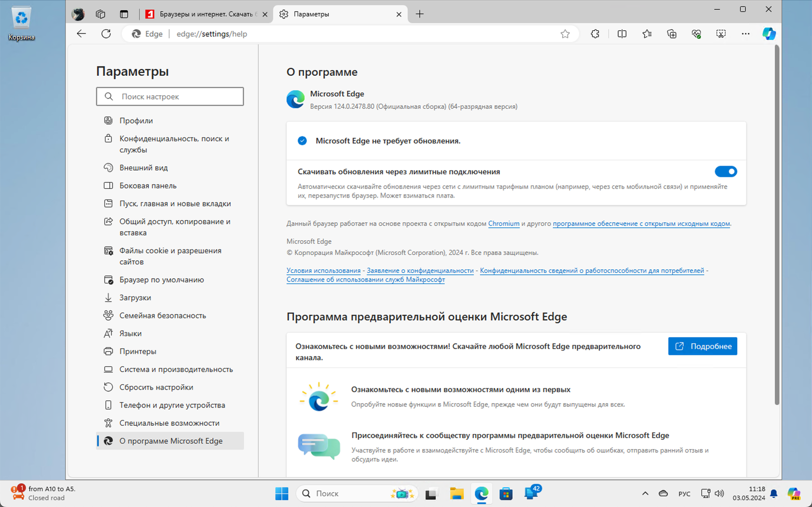Go to 'Браузер по умолчанию' section
Image resolution: width=812 pixels, height=507 pixels.
[x=170, y=280]
